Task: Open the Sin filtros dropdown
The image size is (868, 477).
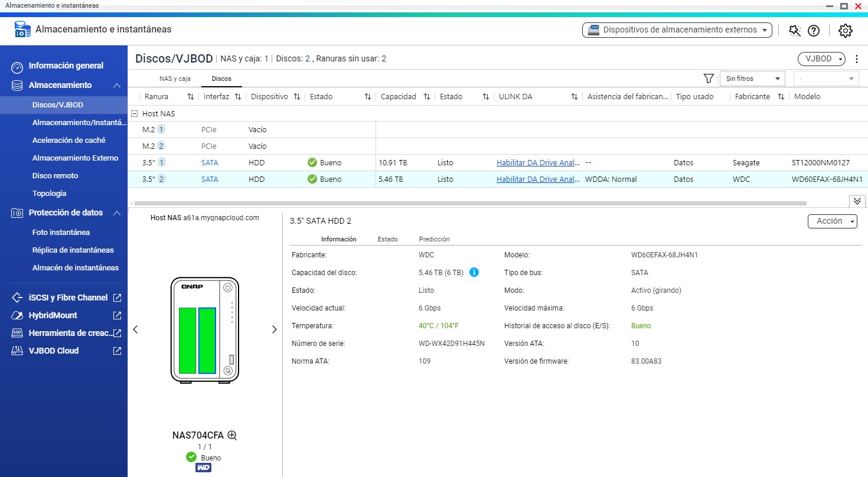Action: [752, 79]
